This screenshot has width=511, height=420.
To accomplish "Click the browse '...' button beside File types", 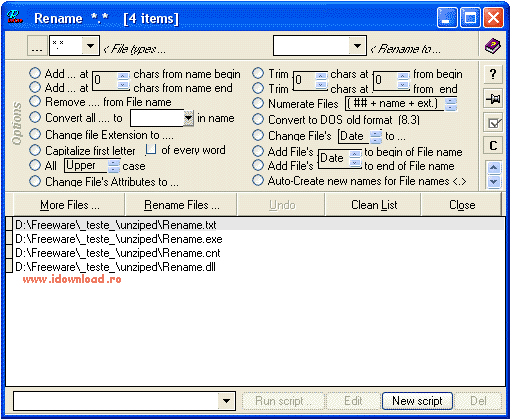I will pyautogui.click(x=37, y=46).
